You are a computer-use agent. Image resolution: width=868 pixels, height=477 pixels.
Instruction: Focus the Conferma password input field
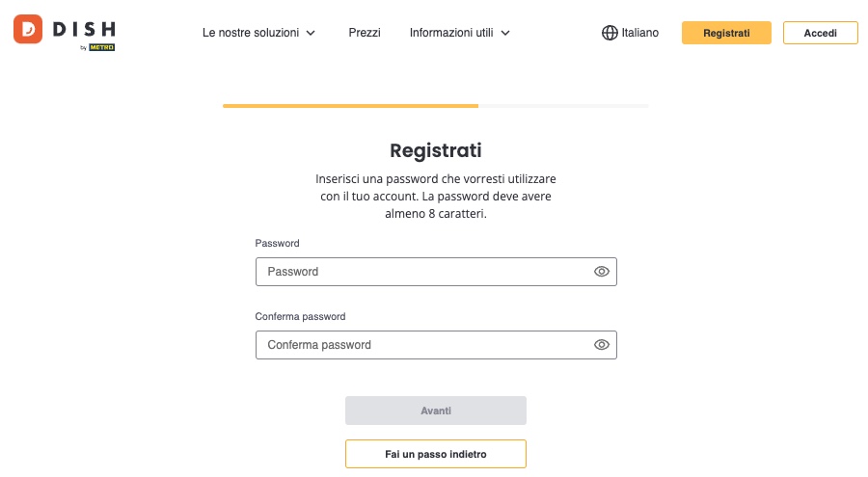(436, 345)
